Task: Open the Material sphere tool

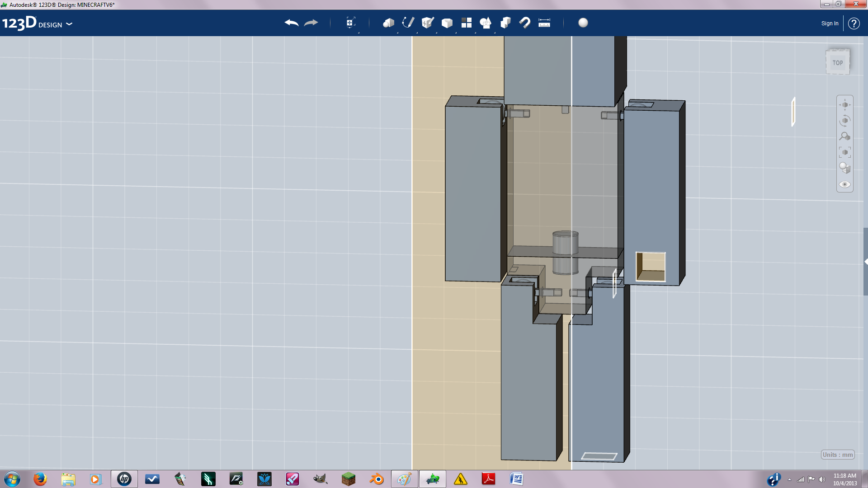Action: pos(583,23)
